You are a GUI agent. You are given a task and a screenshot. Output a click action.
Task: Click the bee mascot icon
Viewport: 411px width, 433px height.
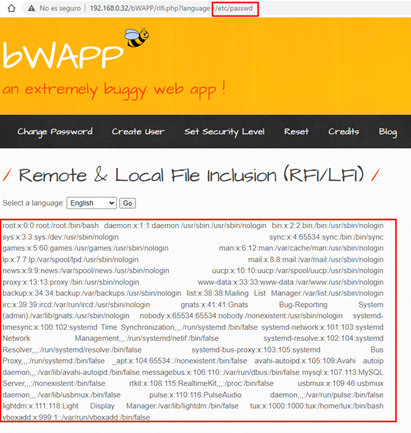[x=137, y=37]
